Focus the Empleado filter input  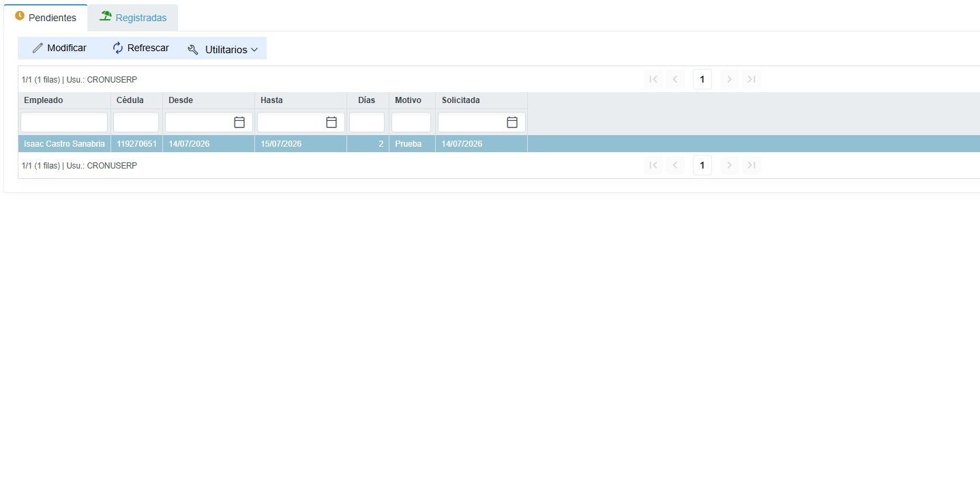point(64,122)
